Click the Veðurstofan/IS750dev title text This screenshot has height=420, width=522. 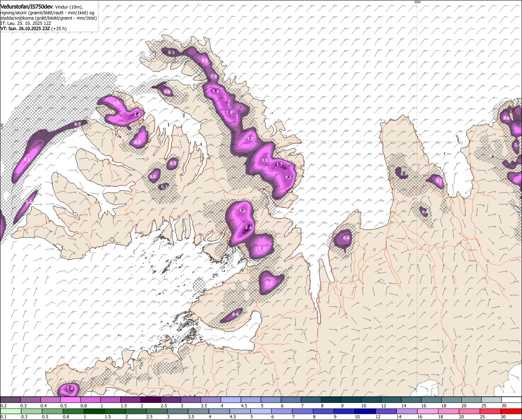pyautogui.click(x=26, y=7)
